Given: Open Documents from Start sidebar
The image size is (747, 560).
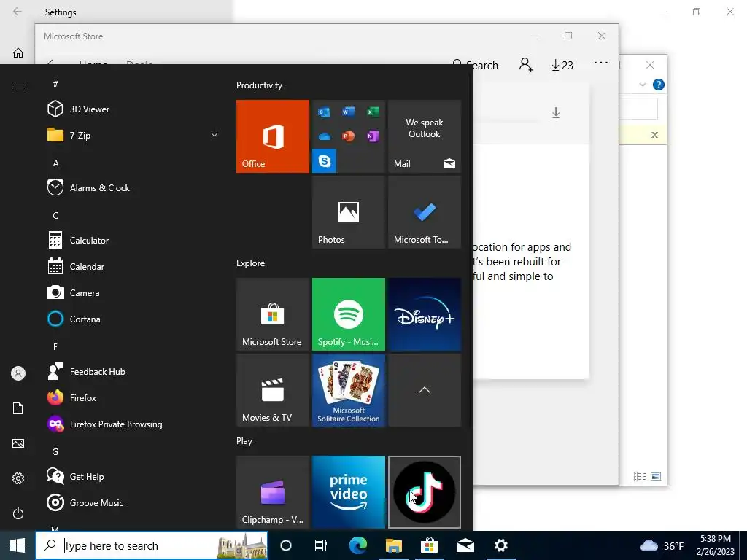Looking at the screenshot, I should coord(18,408).
